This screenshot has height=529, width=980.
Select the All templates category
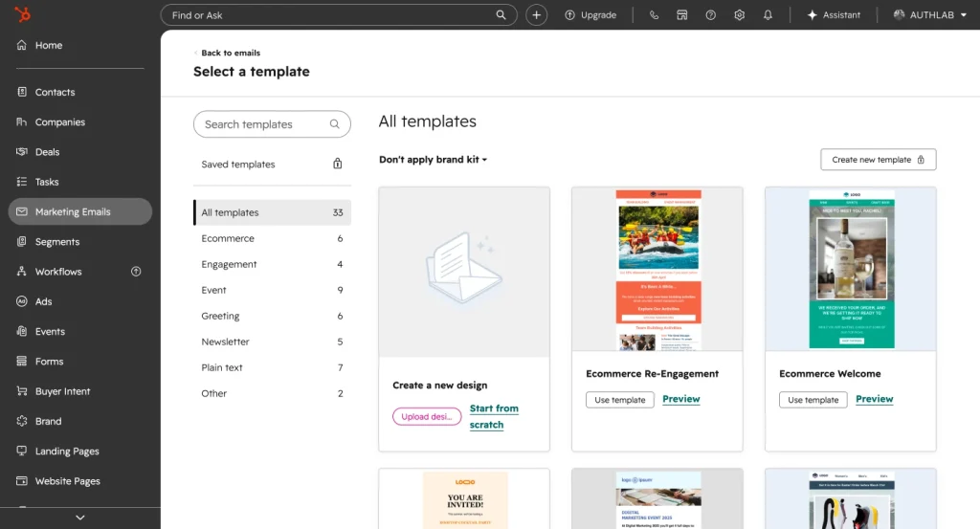tap(272, 212)
